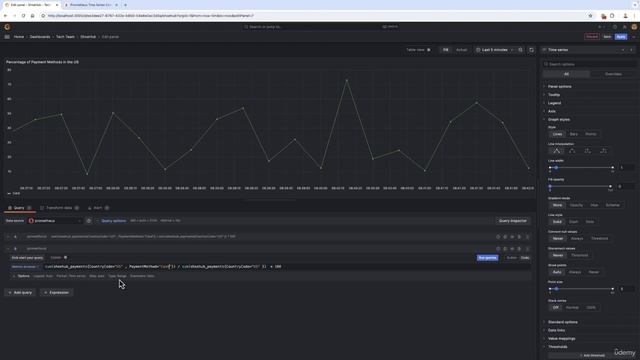This screenshot has width=640, height=360.
Task: Reload page with browser reload icon
Action: pos(23,16)
